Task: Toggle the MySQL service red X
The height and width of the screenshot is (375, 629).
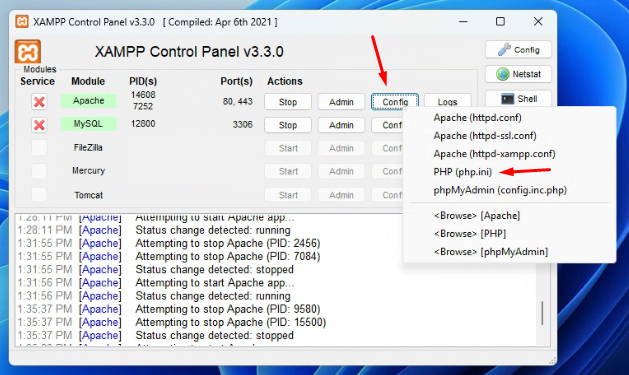Action: 39,125
